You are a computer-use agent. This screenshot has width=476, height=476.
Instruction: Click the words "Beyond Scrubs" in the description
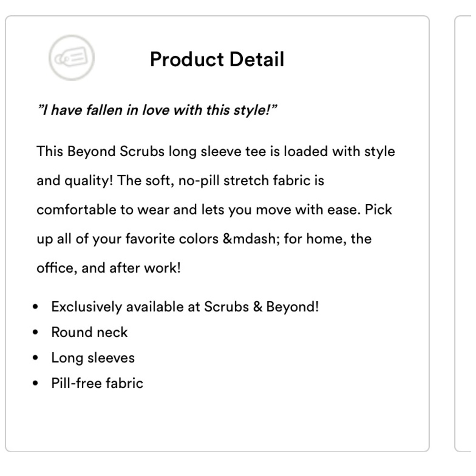click(116, 151)
